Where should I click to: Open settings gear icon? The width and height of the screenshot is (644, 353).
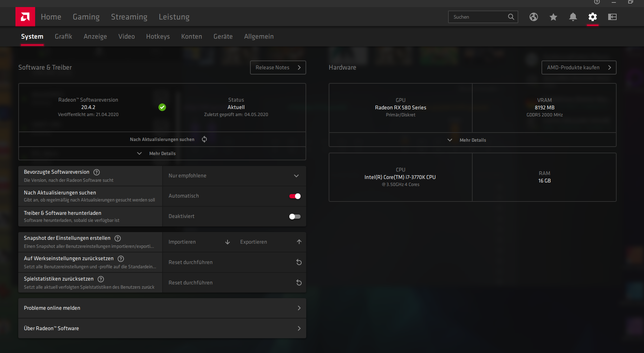(593, 17)
